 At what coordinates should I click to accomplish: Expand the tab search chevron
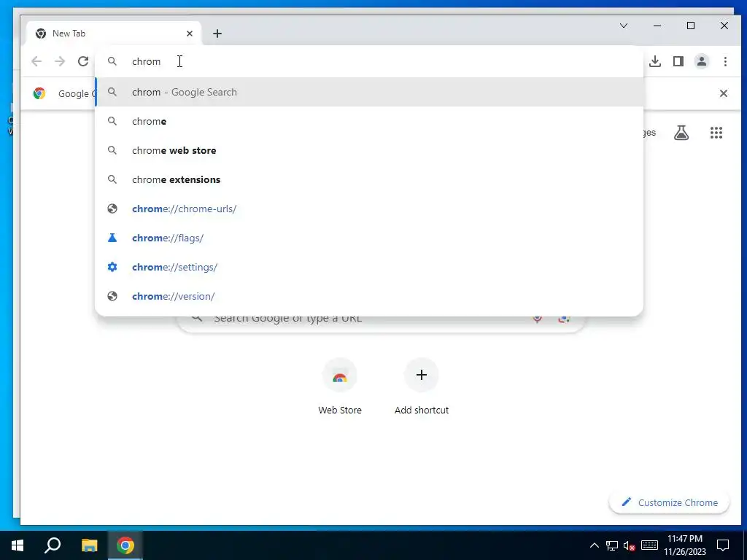click(623, 26)
